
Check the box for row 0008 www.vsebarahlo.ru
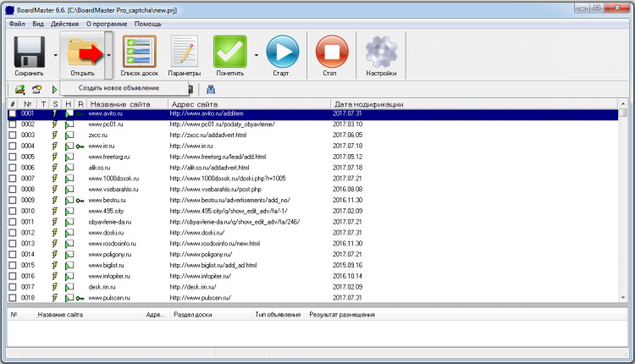coord(13,189)
